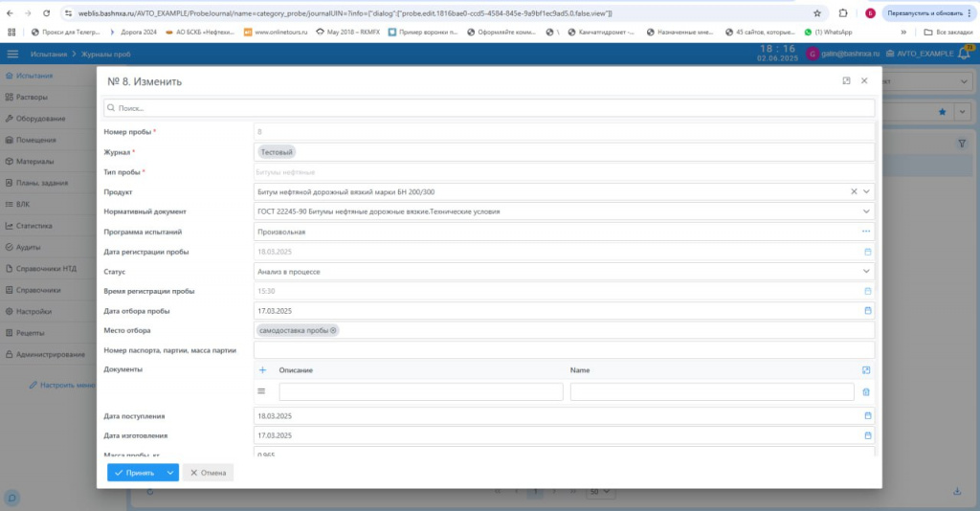Open Планы, задания in the sidebar
The image size is (980, 511).
coord(42,183)
